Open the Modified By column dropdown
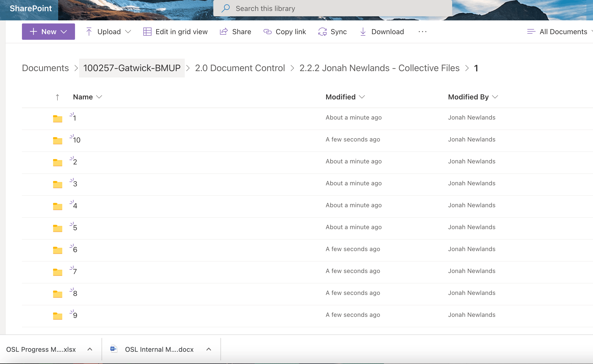Screen dimensions: 593x364 495,97
